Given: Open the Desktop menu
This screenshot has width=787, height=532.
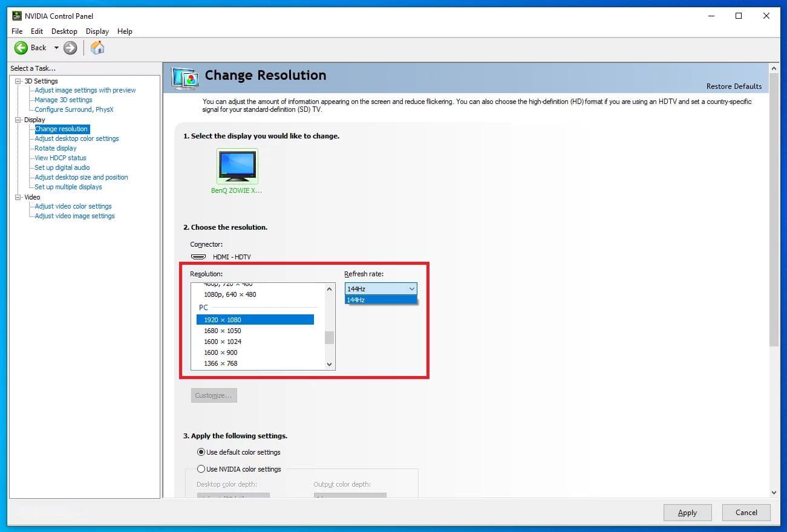Looking at the screenshot, I should [x=64, y=31].
